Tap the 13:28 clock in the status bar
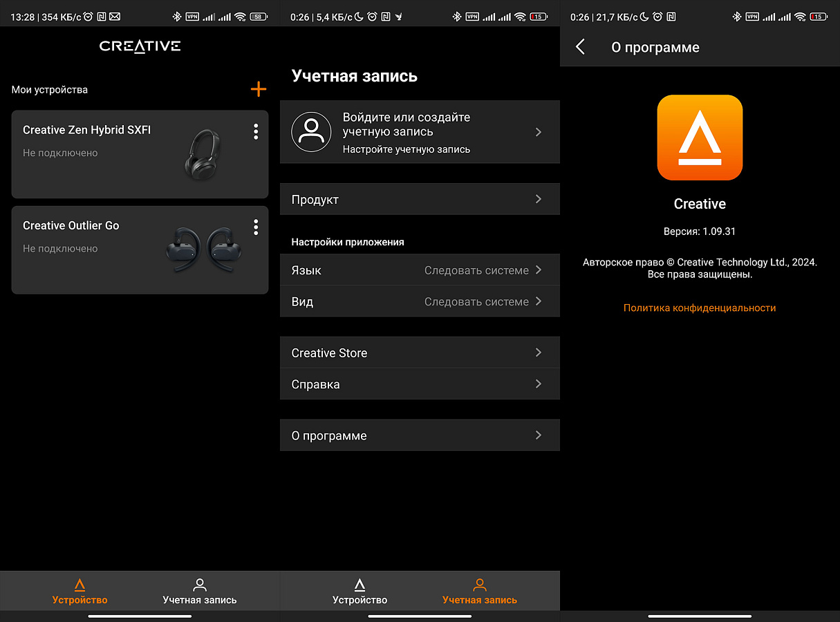 pos(22,17)
